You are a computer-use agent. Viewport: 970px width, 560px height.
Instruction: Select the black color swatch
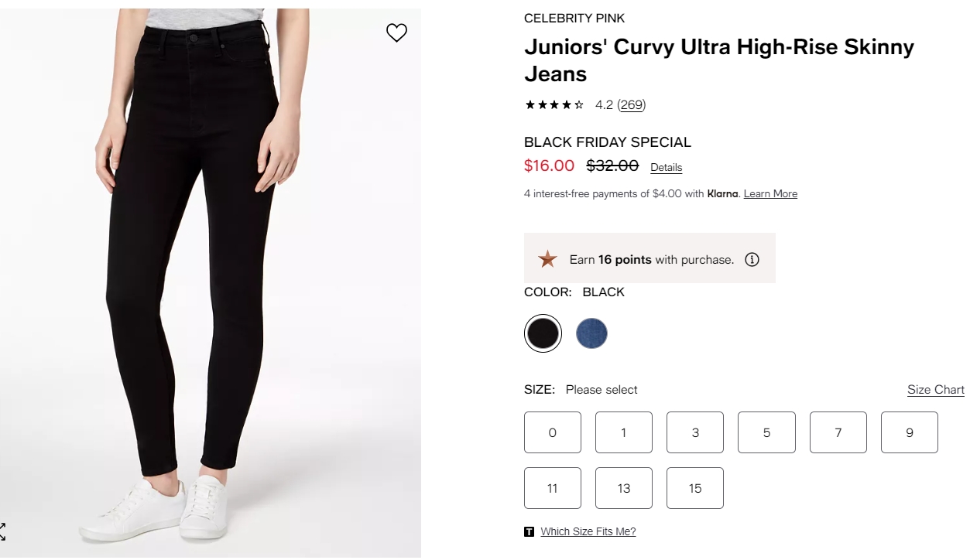click(x=543, y=333)
